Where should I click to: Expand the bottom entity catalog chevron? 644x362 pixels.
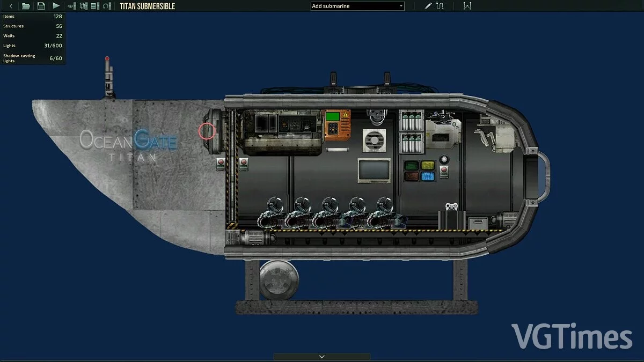click(x=321, y=356)
